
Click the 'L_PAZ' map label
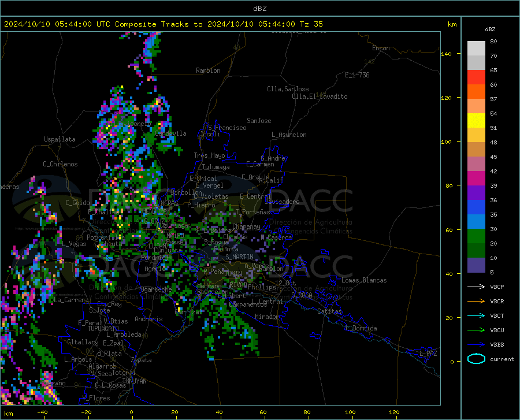point(428,354)
